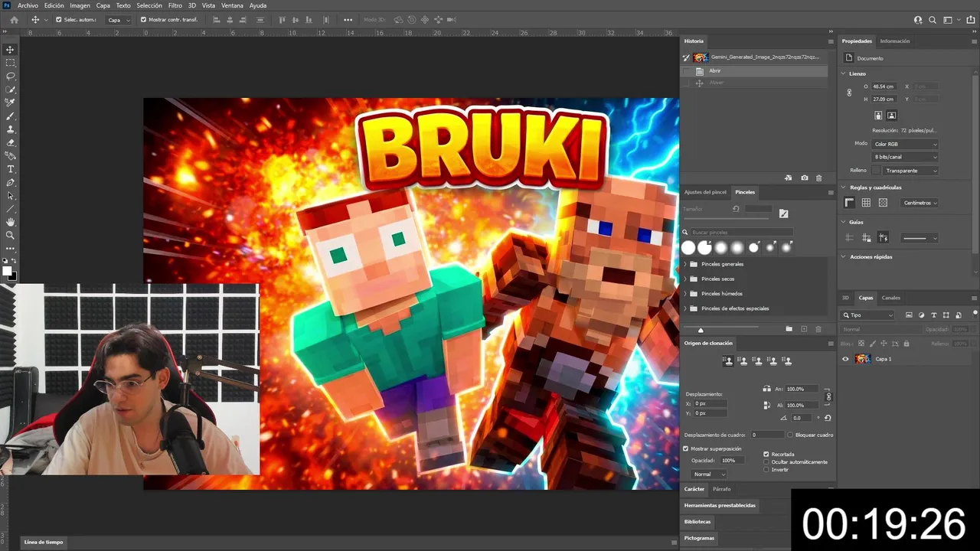Enable Ocultar automáticamente checkbox
The width and height of the screenshot is (980, 551).
(766, 461)
